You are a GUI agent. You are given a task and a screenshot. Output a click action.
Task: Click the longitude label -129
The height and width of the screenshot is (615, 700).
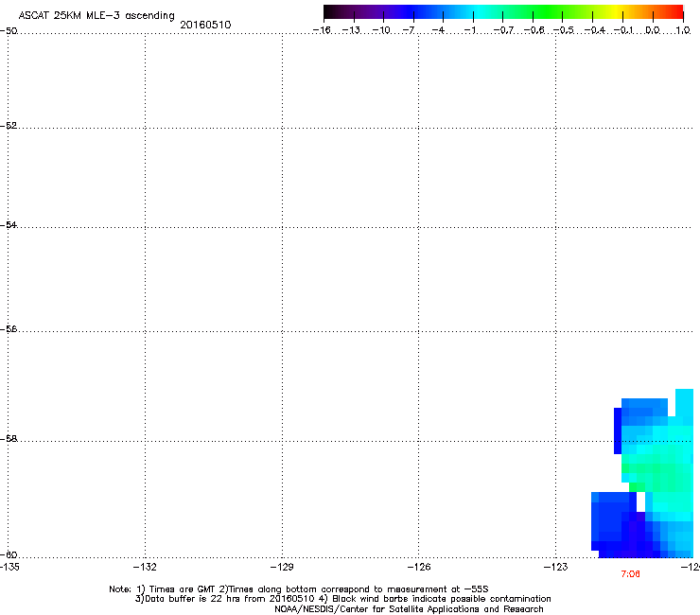pos(282,567)
